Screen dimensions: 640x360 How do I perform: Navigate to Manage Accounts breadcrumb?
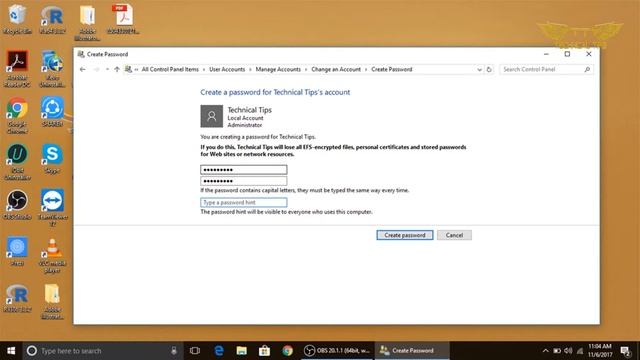click(278, 69)
